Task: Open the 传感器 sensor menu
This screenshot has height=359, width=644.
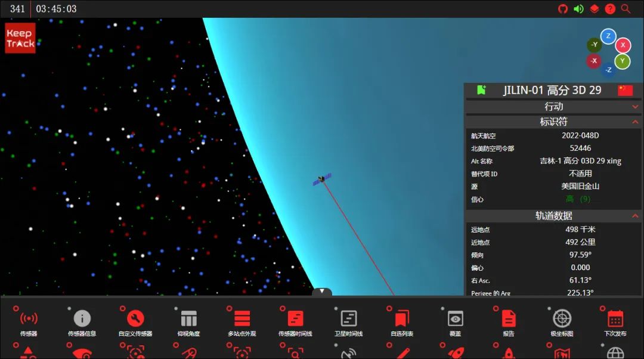Action: (x=29, y=322)
